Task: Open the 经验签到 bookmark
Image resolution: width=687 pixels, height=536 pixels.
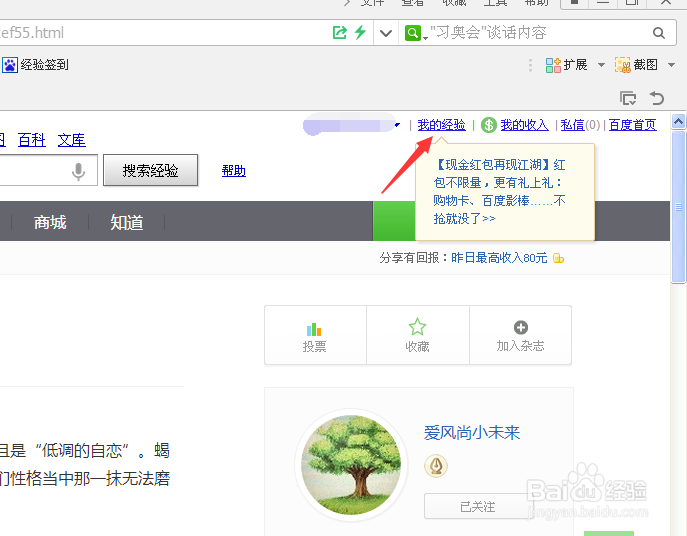Action: click(44, 65)
